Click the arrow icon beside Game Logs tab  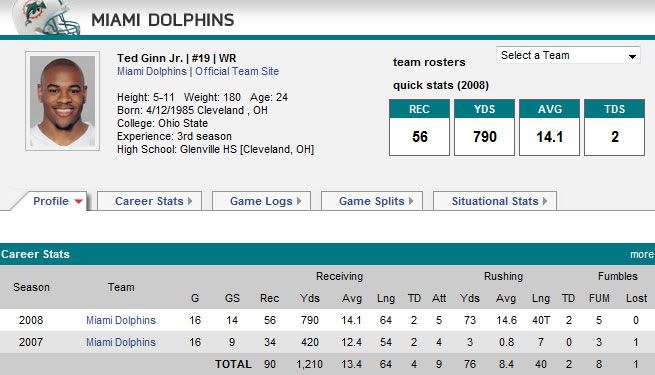pyautogui.click(x=299, y=201)
